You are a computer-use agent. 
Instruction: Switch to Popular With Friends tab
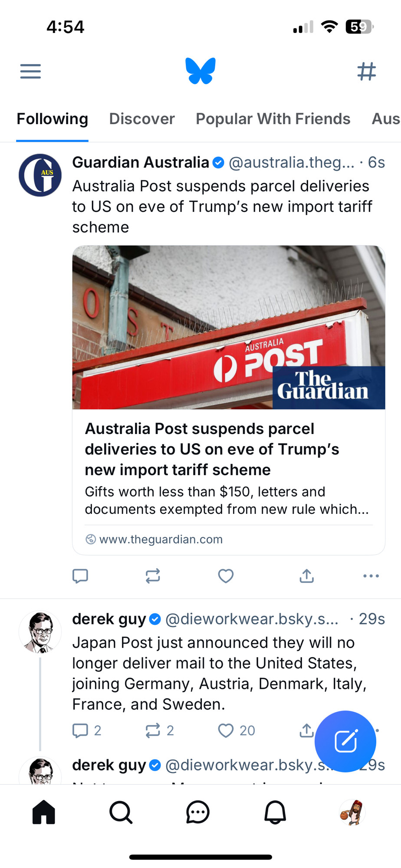273,118
